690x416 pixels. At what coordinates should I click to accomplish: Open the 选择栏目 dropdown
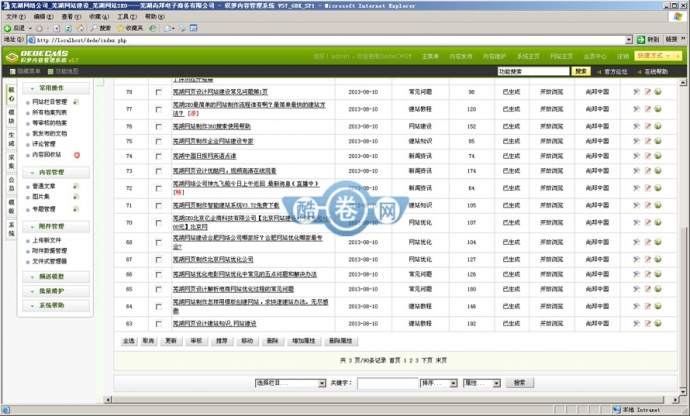(x=290, y=383)
